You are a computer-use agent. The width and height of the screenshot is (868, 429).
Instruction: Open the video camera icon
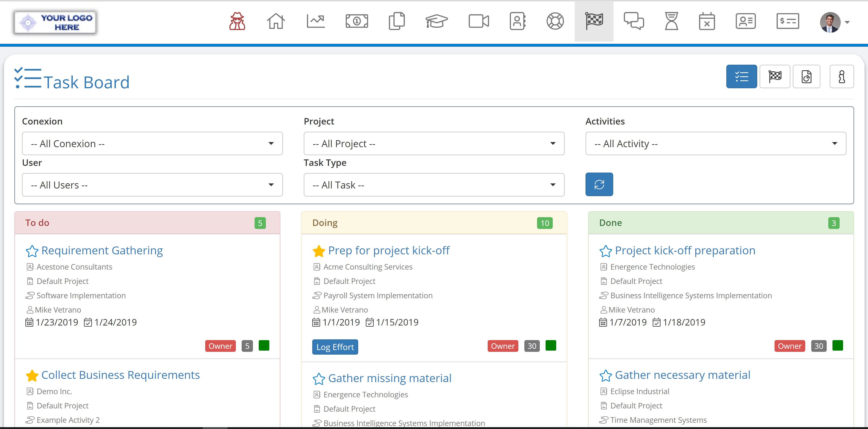(x=478, y=21)
